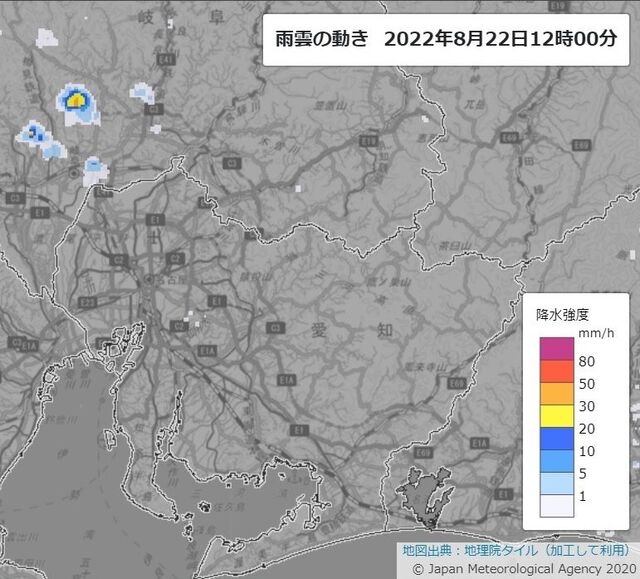640x579 pixels.
Task: Click the 地図出典：地理院タイル credit link
Action: tap(516, 550)
